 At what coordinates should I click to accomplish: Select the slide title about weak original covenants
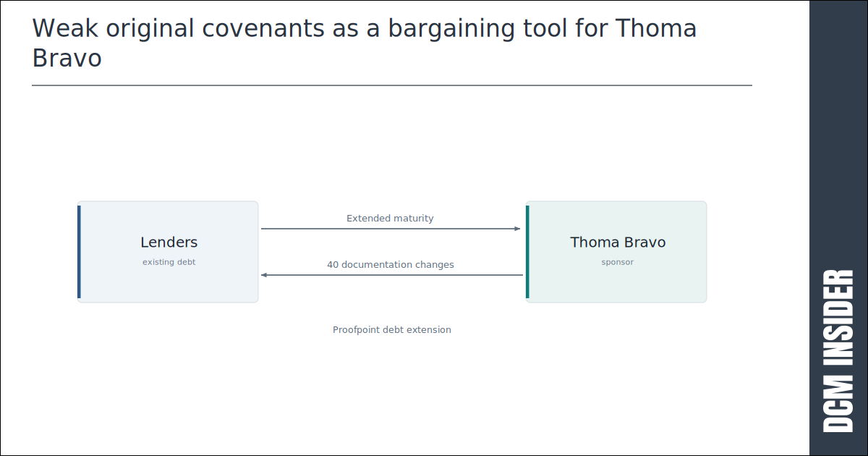tap(365, 43)
